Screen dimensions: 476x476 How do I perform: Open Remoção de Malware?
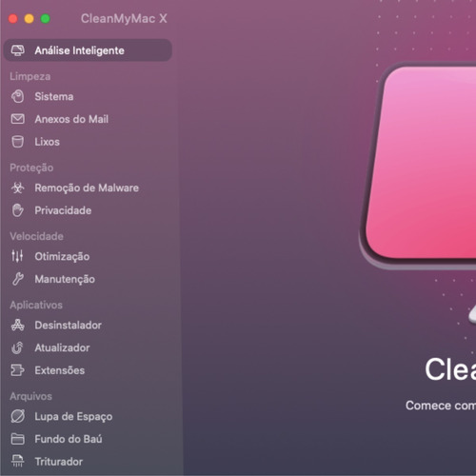point(88,188)
